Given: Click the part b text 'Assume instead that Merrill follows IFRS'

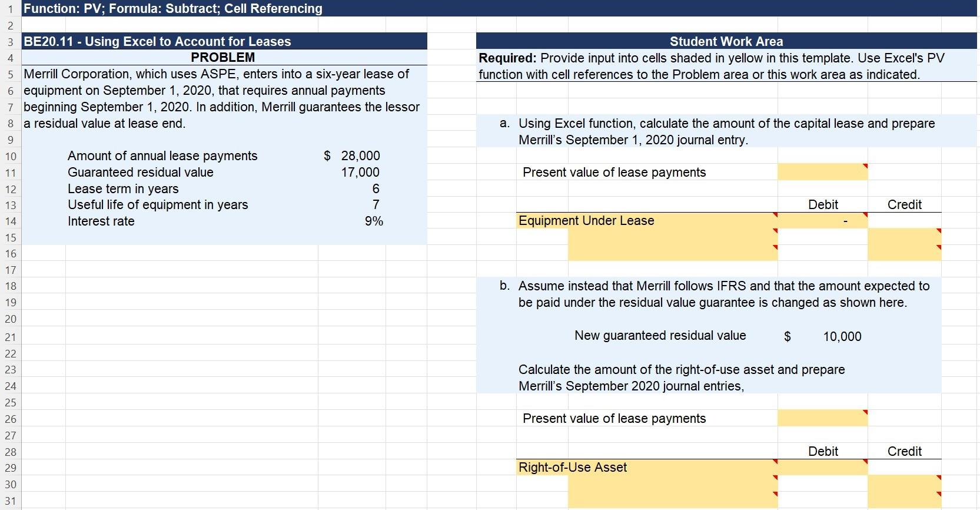Looking at the screenshot, I should (x=632, y=286).
